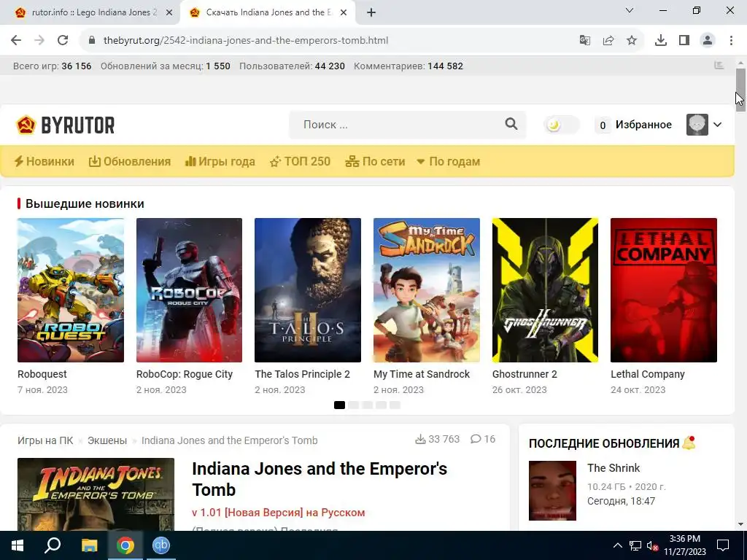Select the second carousel pagination dot
This screenshot has height=560, width=747.
[x=353, y=405]
